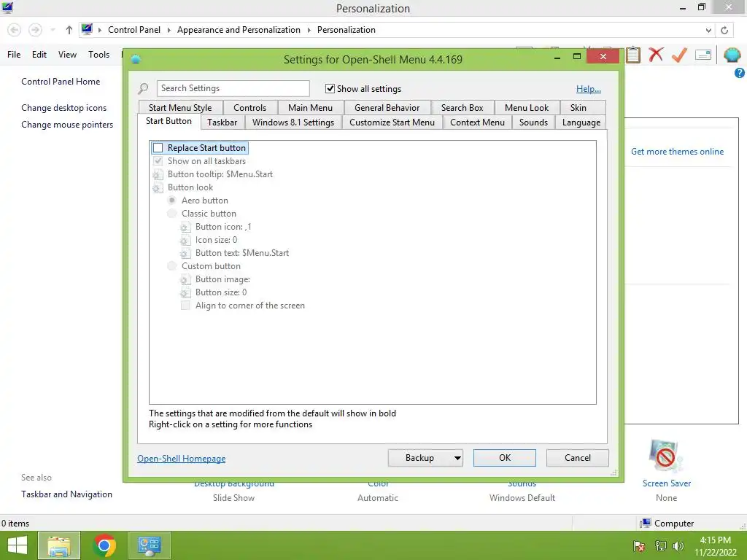This screenshot has width=747, height=560.
Task: Click the volume speaker tray icon
Action: 678,546
